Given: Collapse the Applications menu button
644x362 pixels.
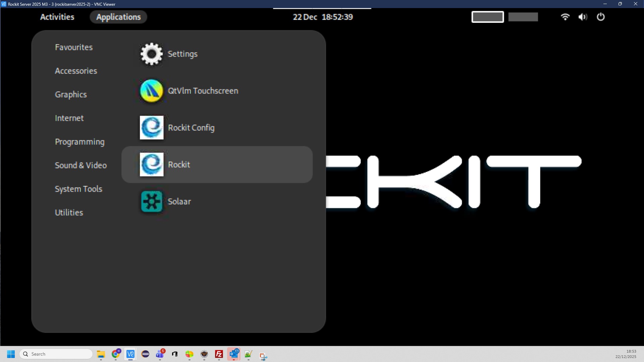Looking at the screenshot, I should 118,17.
